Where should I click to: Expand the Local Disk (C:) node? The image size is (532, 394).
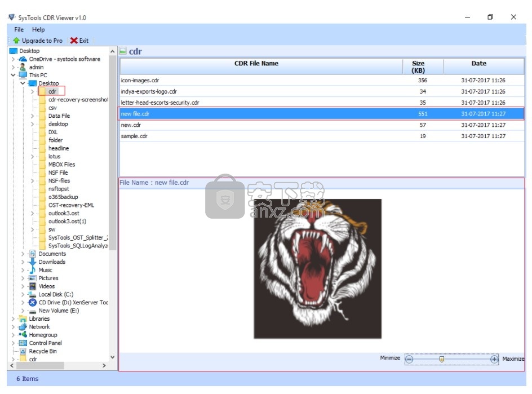tap(23, 294)
